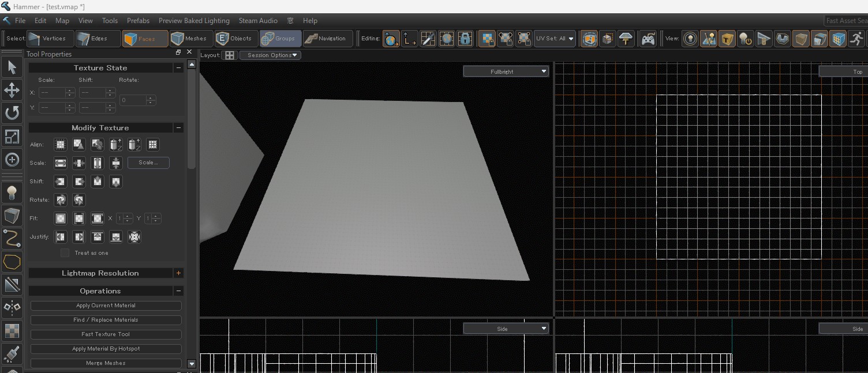Activate the Block tool cube icon
Viewport: 868px width, 373px height.
[x=12, y=216]
